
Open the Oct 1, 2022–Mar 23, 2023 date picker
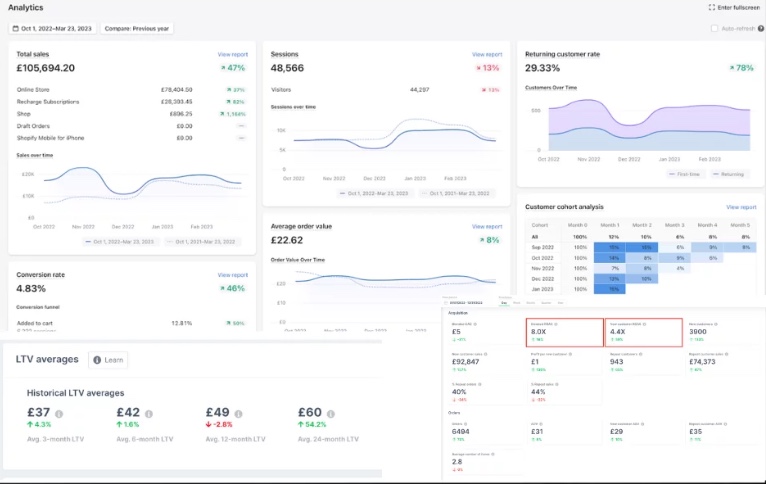[52, 28]
